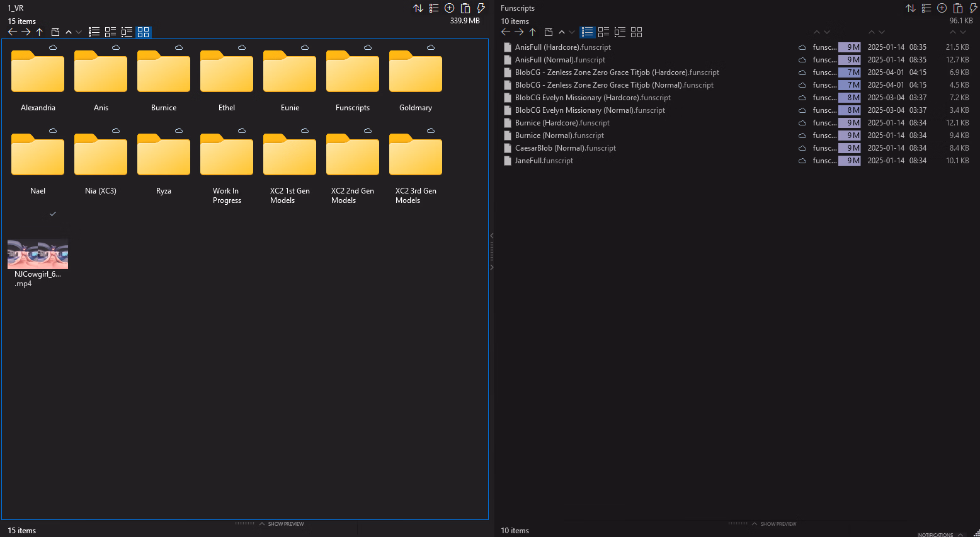Switch the Funscripts pane to thumbnail grid view
Image resolution: width=980 pixels, height=537 pixels.
(636, 32)
